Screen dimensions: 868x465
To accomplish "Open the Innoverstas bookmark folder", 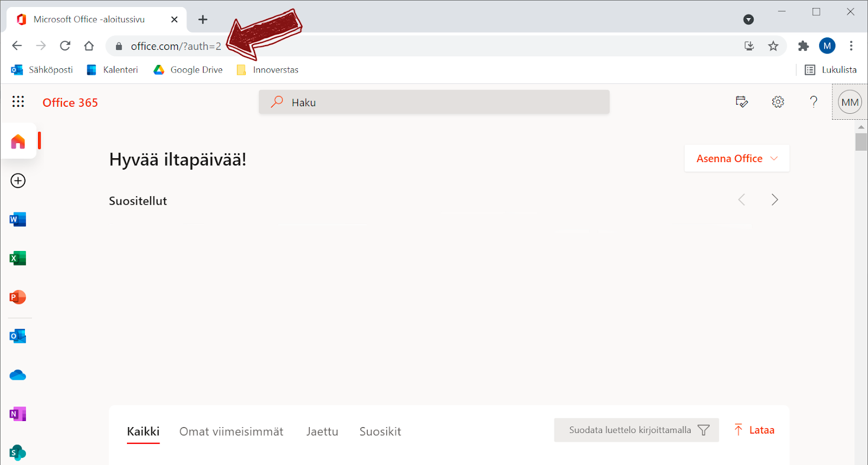I will [268, 69].
